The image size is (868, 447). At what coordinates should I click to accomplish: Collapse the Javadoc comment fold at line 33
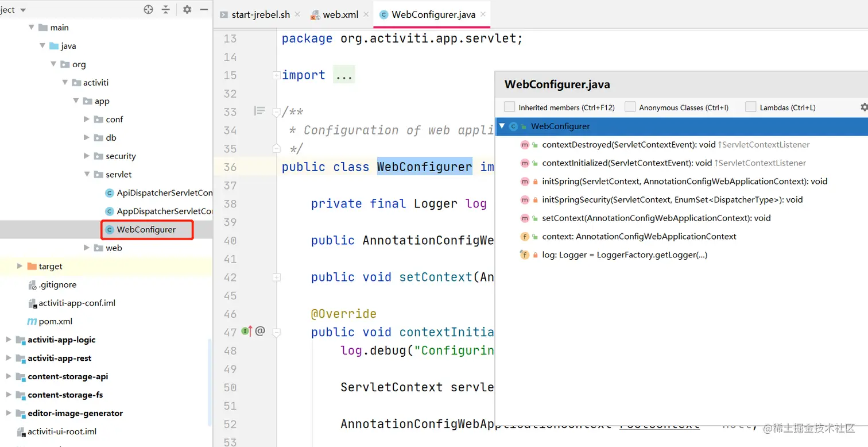(277, 111)
